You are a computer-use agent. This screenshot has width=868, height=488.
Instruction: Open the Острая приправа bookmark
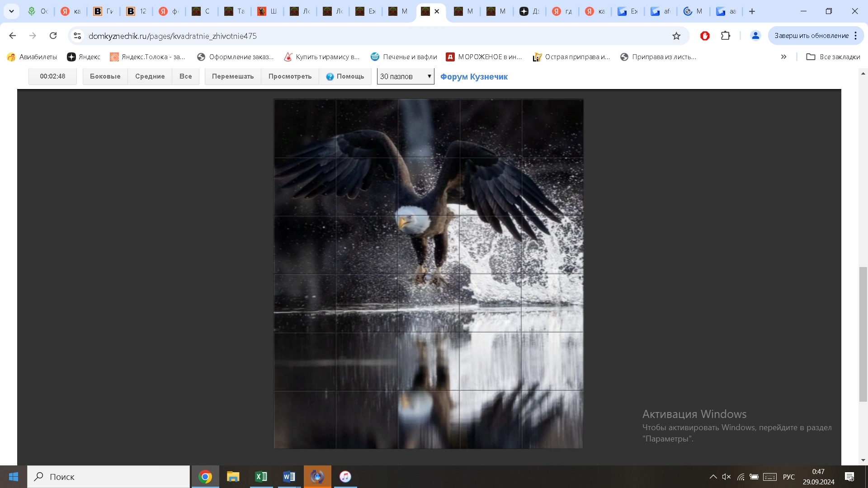click(x=571, y=57)
